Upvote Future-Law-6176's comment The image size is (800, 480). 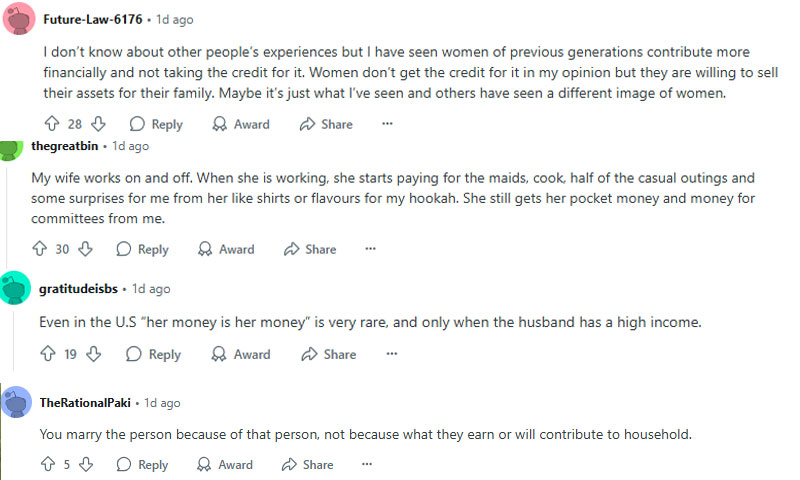point(52,123)
